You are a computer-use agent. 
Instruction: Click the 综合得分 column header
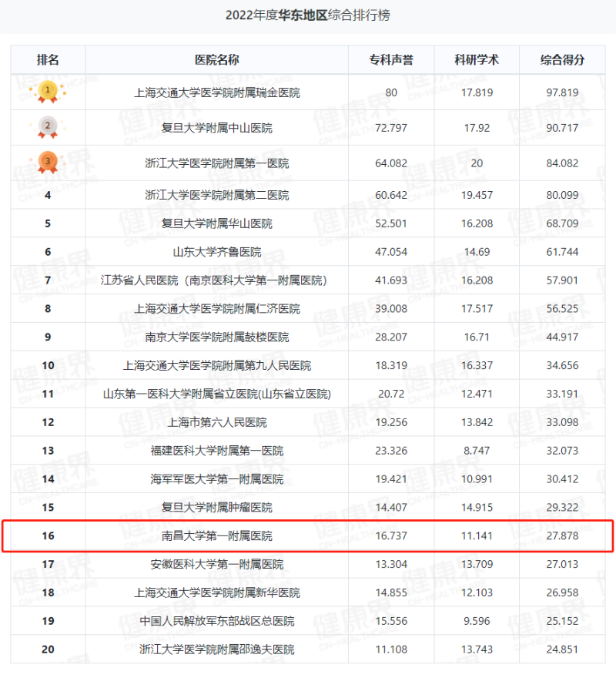[562, 59]
